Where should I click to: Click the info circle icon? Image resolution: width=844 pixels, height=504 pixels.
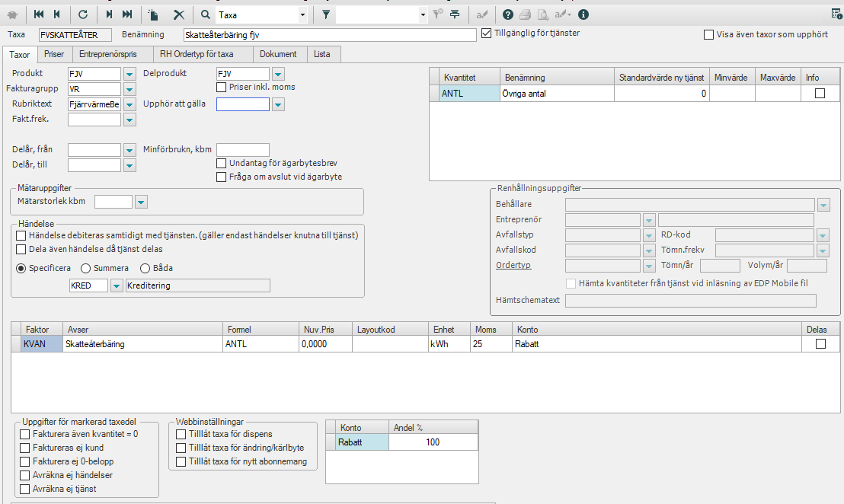(x=583, y=14)
